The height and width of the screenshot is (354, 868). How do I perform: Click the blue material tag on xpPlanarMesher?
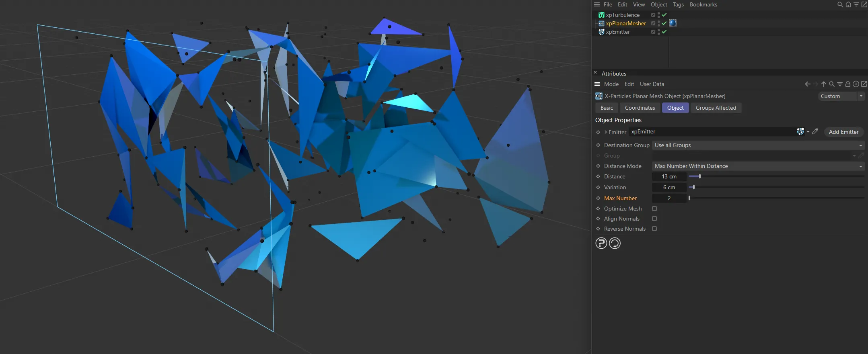click(x=673, y=23)
